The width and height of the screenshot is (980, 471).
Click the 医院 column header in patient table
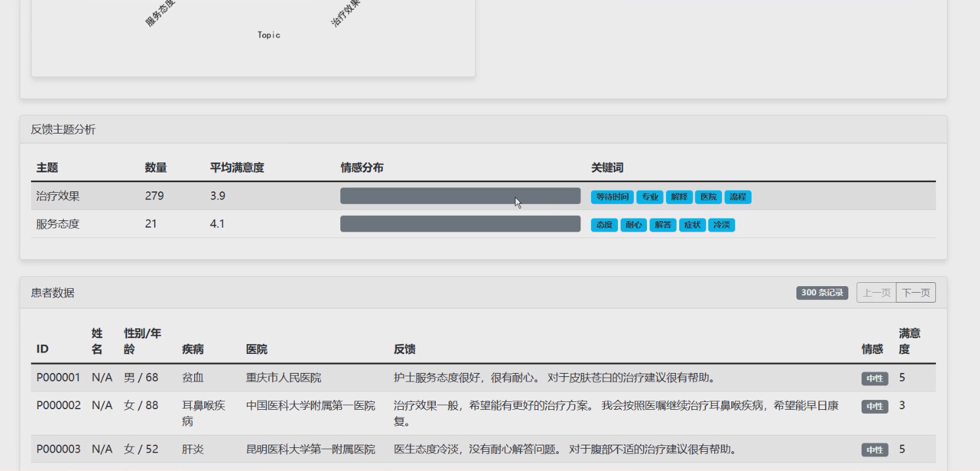pyautogui.click(x=257, y=349)
